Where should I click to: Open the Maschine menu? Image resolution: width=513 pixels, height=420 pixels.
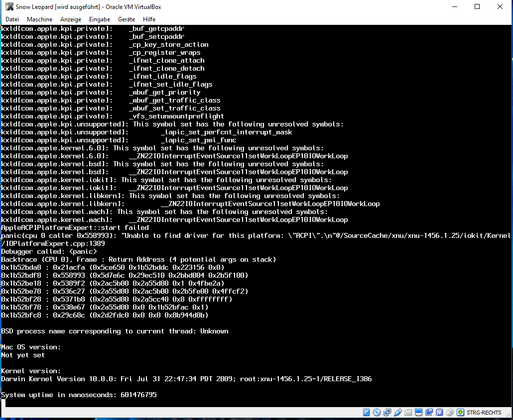[x=39, y=19]
